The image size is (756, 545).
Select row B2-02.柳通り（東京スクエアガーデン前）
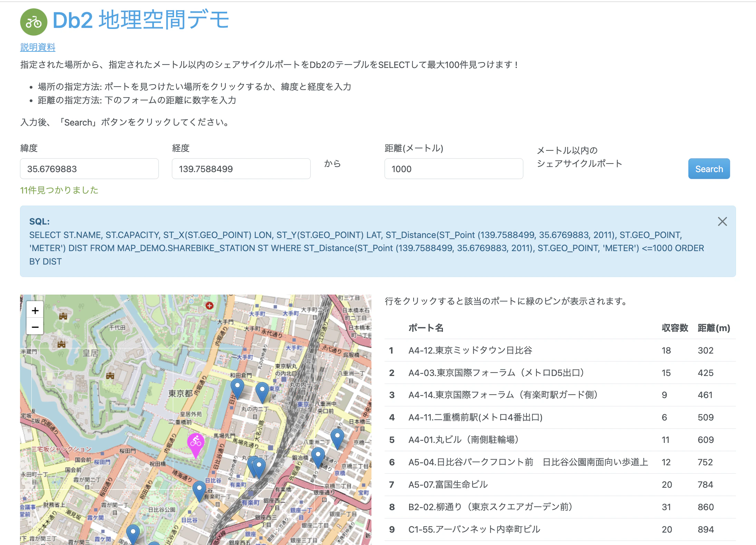tap(560, 507)
